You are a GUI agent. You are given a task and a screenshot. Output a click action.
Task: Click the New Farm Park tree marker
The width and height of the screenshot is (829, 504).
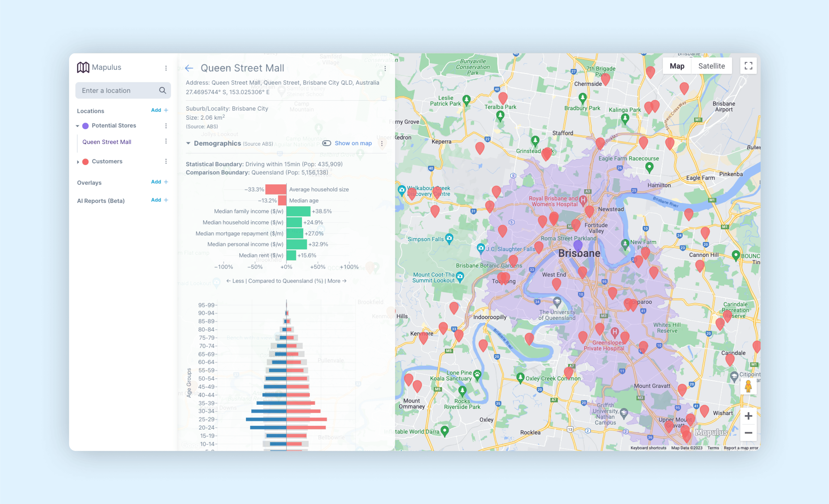(x=625, y=244)
